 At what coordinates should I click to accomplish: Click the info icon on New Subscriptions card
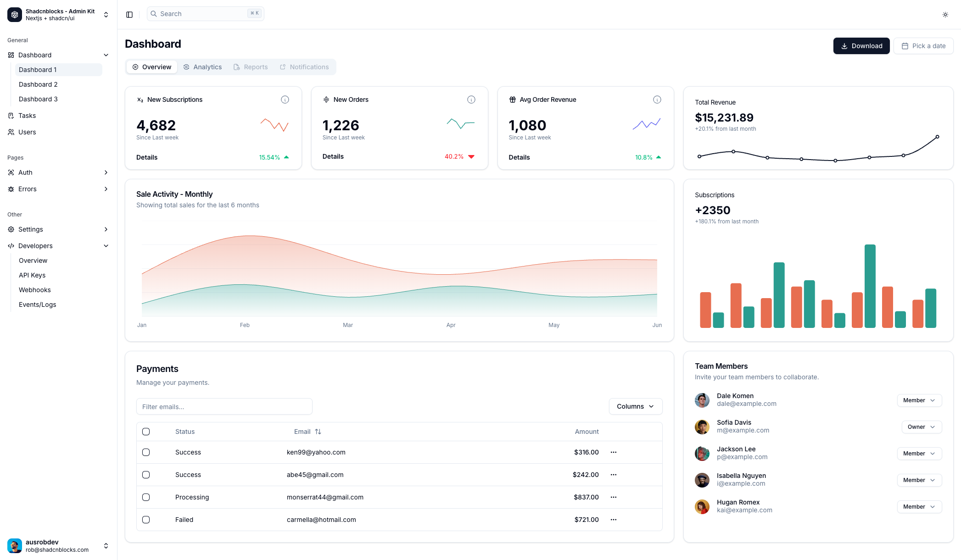tap(285, 99)
